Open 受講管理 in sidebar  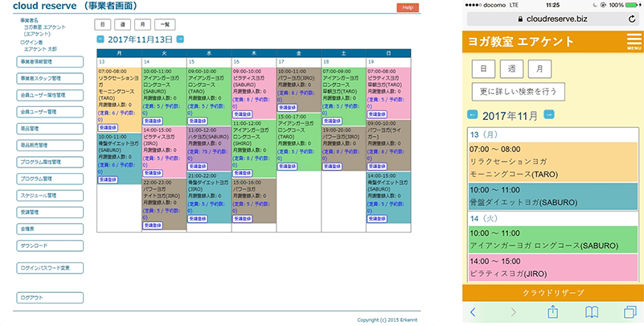[50, 213]
